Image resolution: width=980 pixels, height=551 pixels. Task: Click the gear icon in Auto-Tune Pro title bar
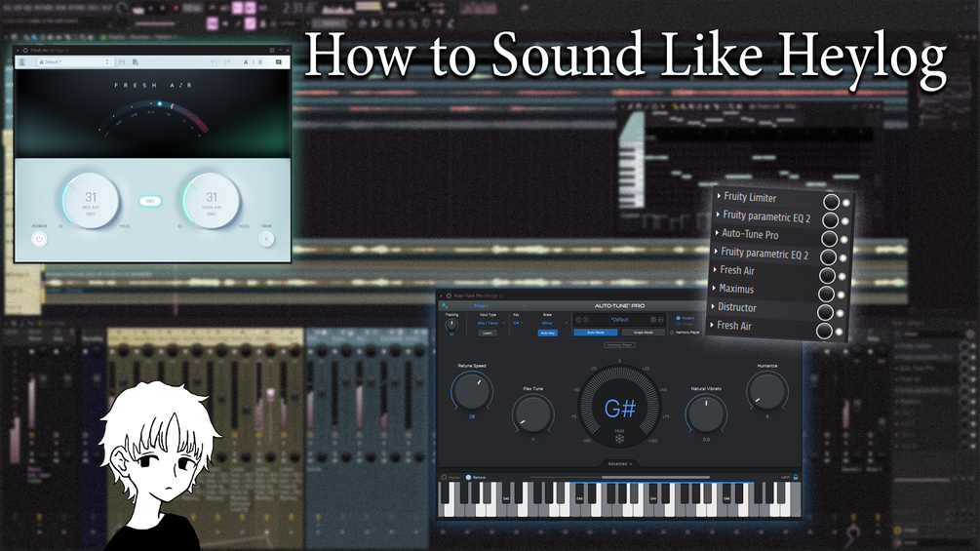[x=449, y=295]
